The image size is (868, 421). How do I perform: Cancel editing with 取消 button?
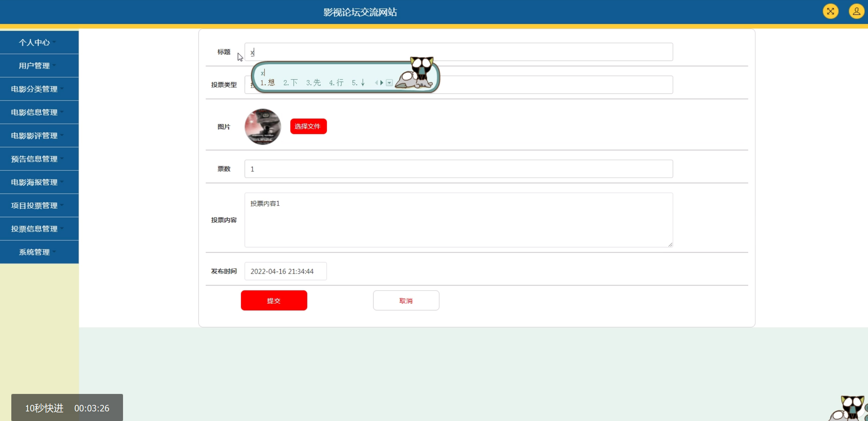pos(406,300)
